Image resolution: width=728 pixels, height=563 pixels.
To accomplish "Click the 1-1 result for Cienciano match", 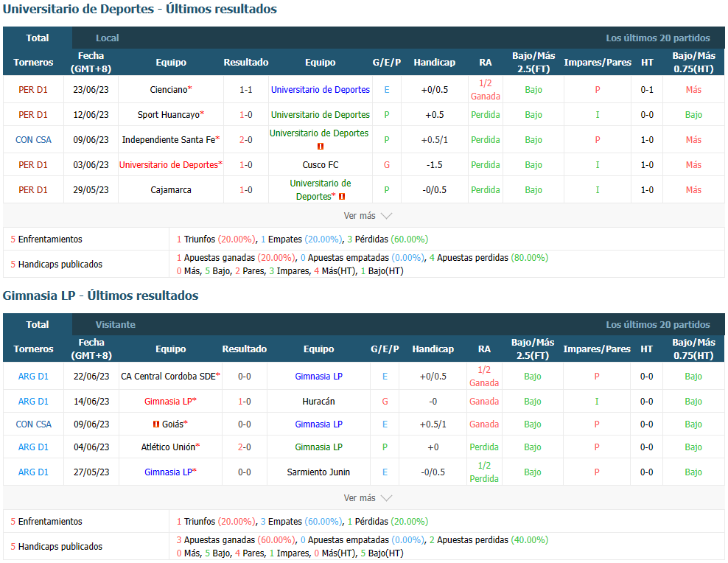I will (x=246, y=90).
